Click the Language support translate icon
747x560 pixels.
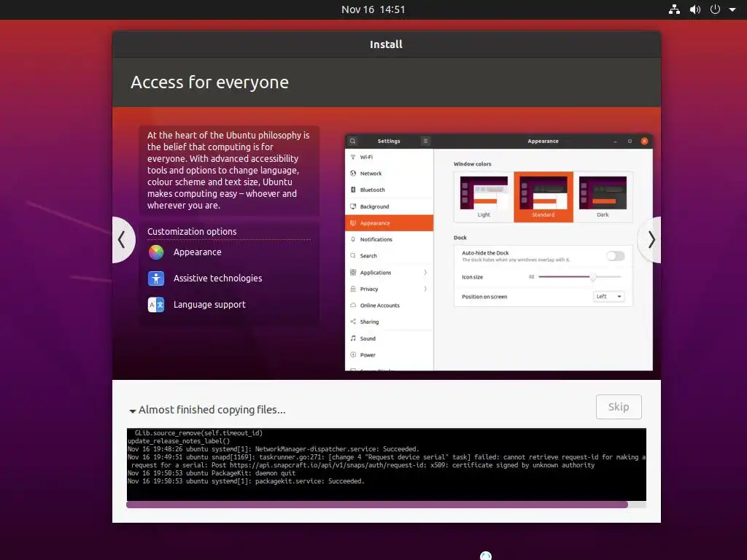pyautogui.click(x=156, y=304)
